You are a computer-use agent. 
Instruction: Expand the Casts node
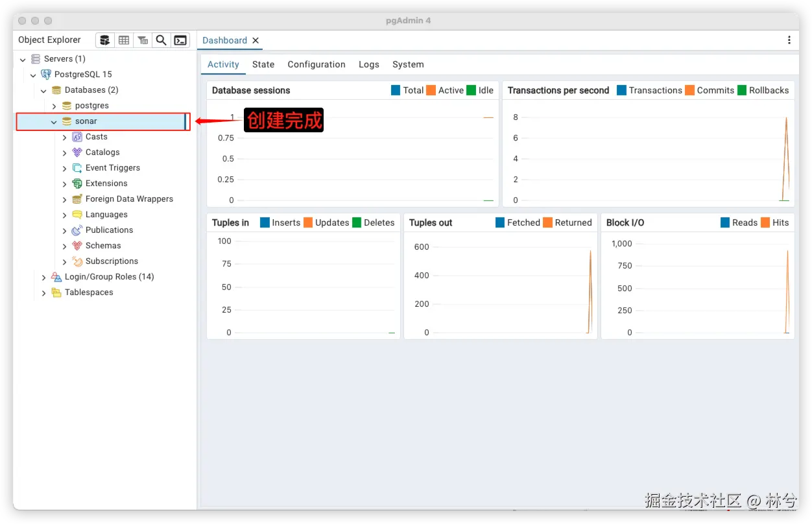coord(65,137)
